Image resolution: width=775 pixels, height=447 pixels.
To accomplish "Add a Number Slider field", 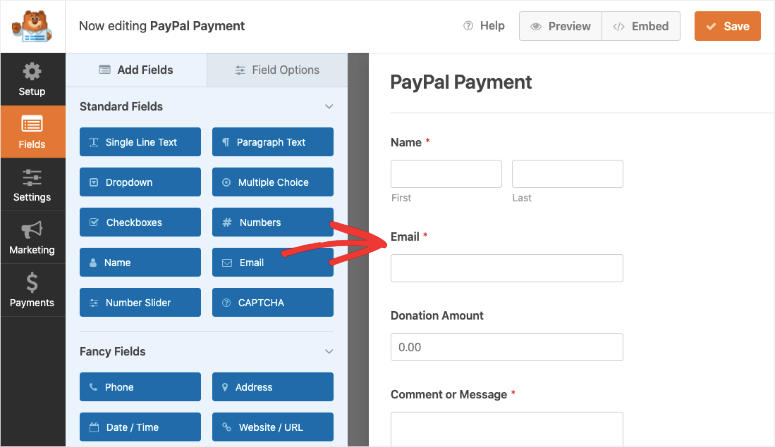I will pos(140,303).
